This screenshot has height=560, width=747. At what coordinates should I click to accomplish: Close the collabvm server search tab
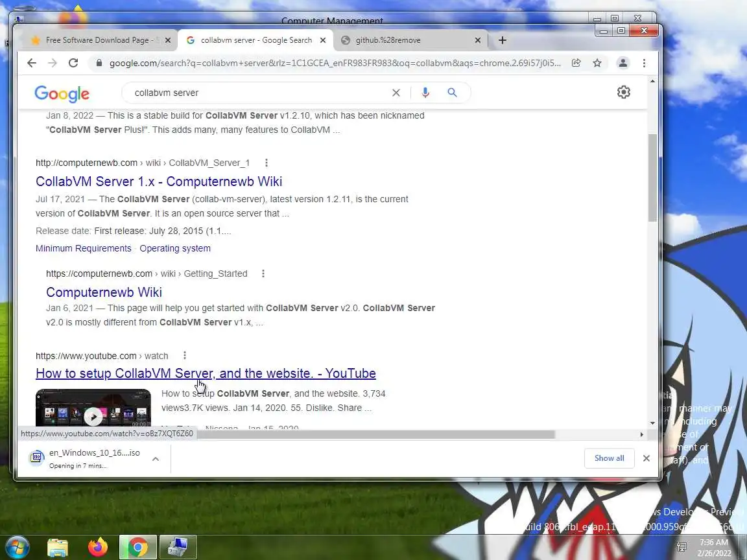[323, 40]
